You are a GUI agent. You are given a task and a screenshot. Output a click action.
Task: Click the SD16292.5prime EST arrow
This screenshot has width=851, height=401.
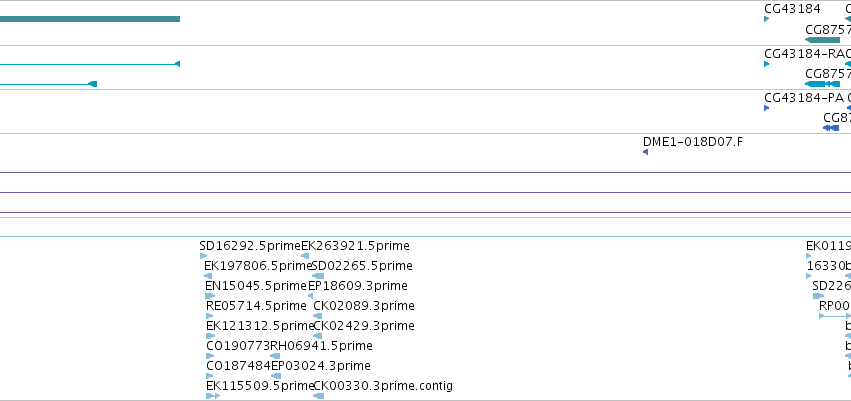point(204,256)
